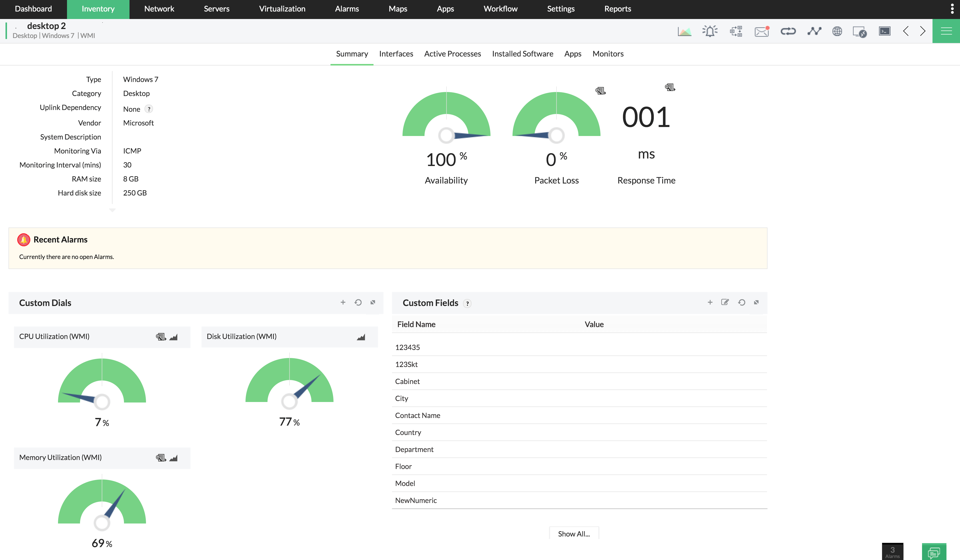Expand the hamburger menu in top right corner

[x=947, y=31]
